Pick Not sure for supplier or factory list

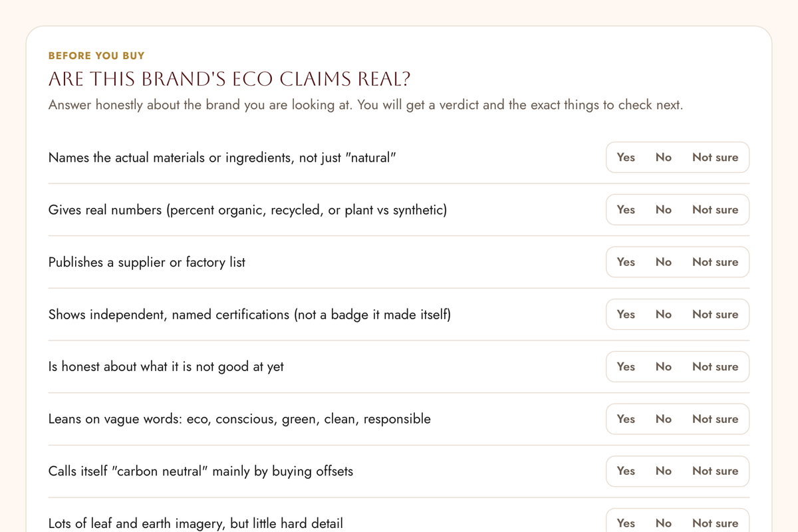715,262
